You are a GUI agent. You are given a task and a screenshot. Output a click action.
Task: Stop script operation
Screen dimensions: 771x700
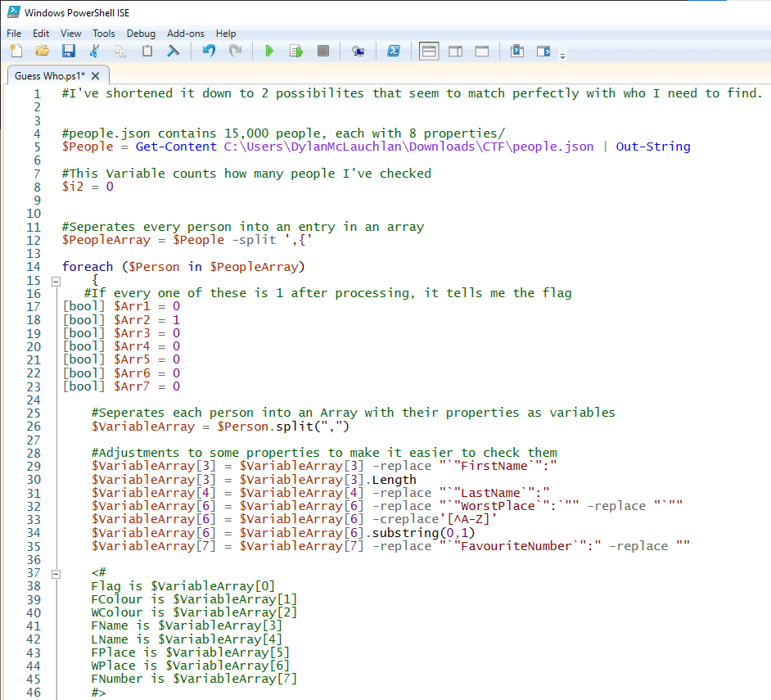[323, 51]
